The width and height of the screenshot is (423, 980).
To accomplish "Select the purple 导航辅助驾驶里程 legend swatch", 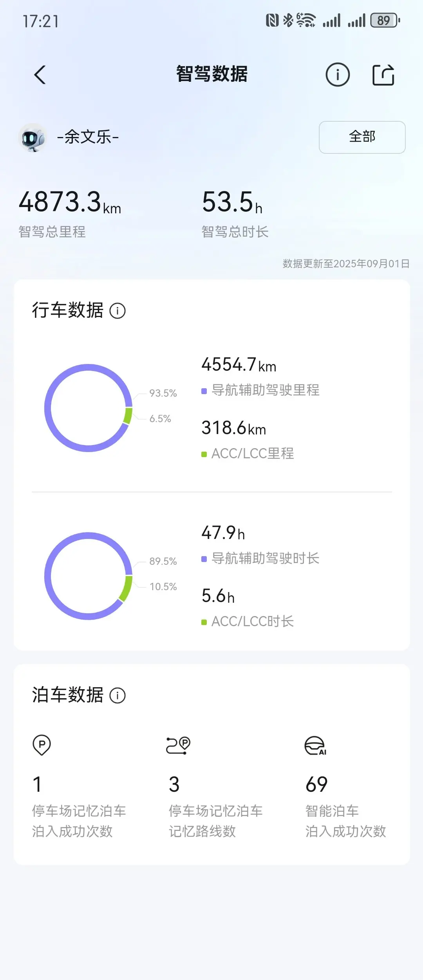I will pos(204,391).
